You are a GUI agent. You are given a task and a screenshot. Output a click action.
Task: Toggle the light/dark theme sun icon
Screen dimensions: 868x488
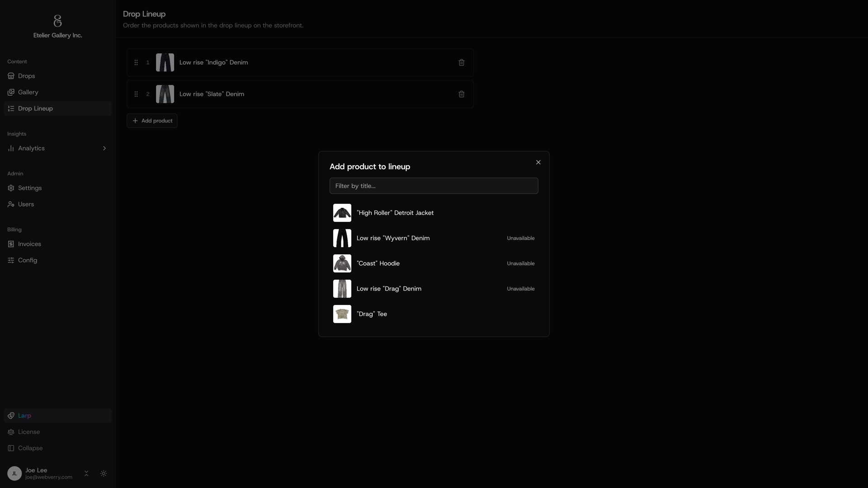(x=104, y=474)
